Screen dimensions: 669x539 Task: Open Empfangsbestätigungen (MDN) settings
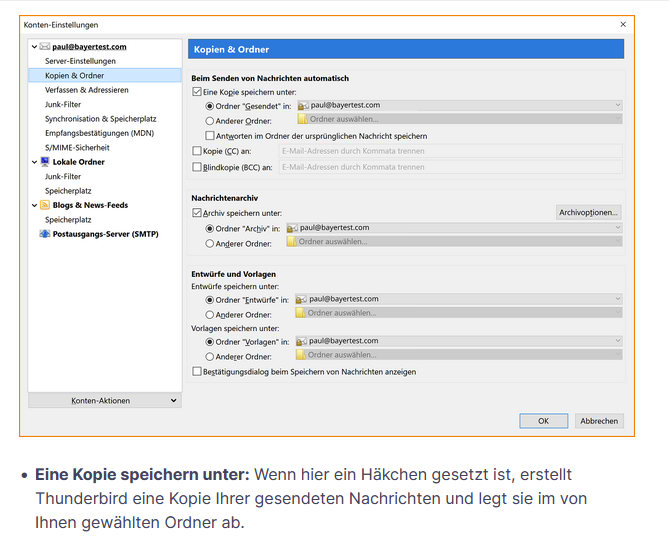click(x=99, y=133)
